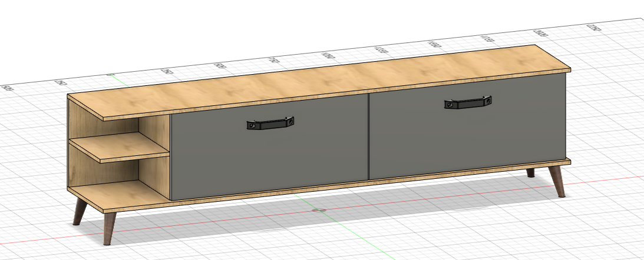644x260 pixels.
Task: Select the right drawer's black handle
Action: tap(468, 102)
